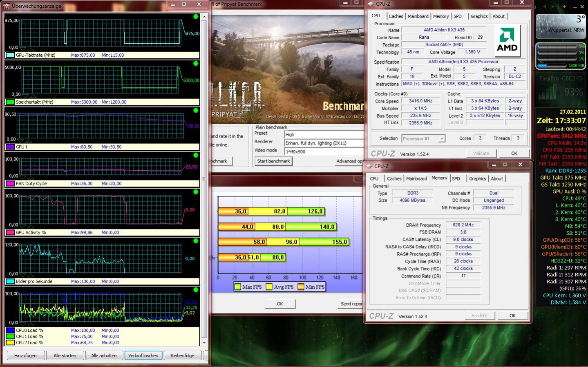Click the Reihenfolge button
This screenshot has width=588, height=367.
182,356
